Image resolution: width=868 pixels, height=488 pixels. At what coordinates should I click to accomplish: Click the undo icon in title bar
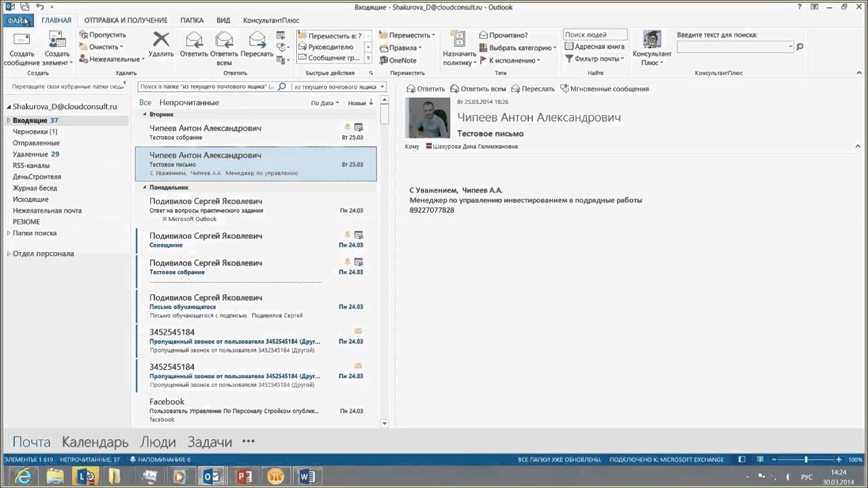(40, 7)
